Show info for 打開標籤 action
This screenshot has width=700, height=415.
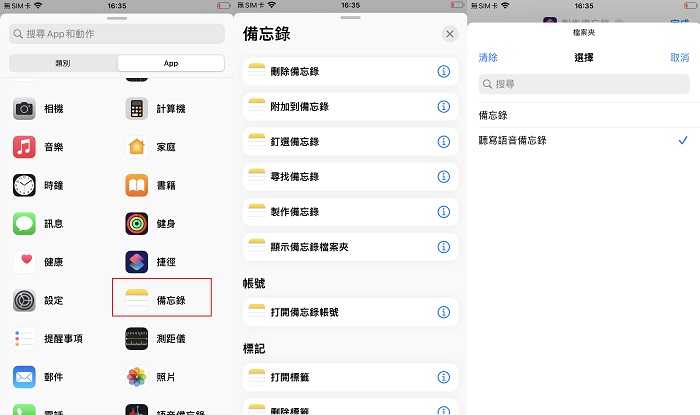click(x=443, y=377)
